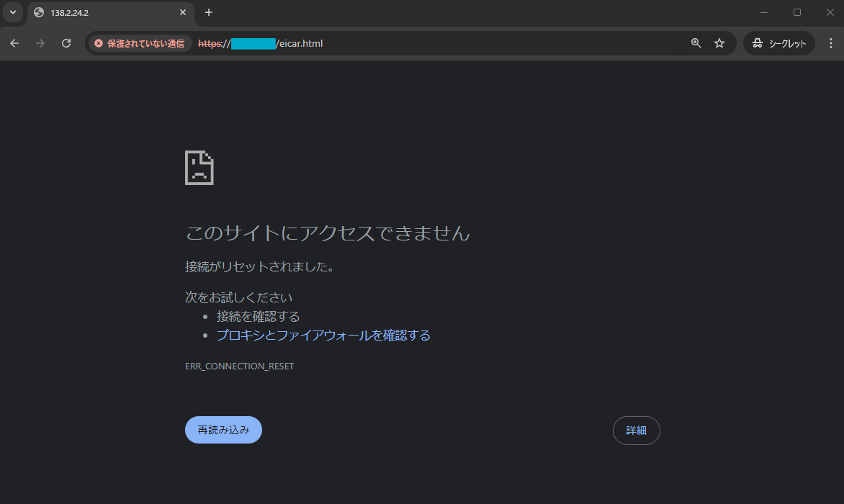Click the シークレット incognito indicator

pyautogui.click(x=778, y=43)
